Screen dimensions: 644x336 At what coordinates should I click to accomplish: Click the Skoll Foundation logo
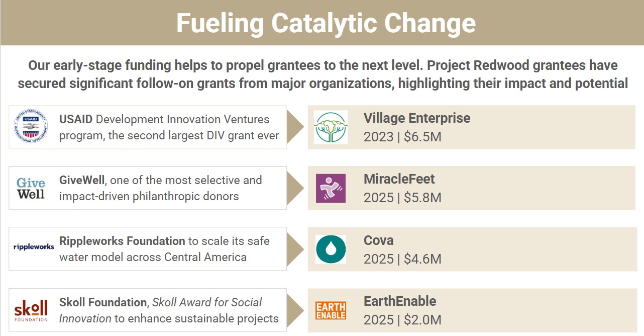pos(31,310)
